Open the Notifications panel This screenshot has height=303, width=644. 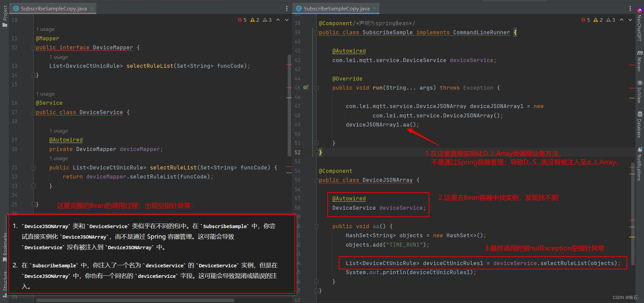coord(640,164)
